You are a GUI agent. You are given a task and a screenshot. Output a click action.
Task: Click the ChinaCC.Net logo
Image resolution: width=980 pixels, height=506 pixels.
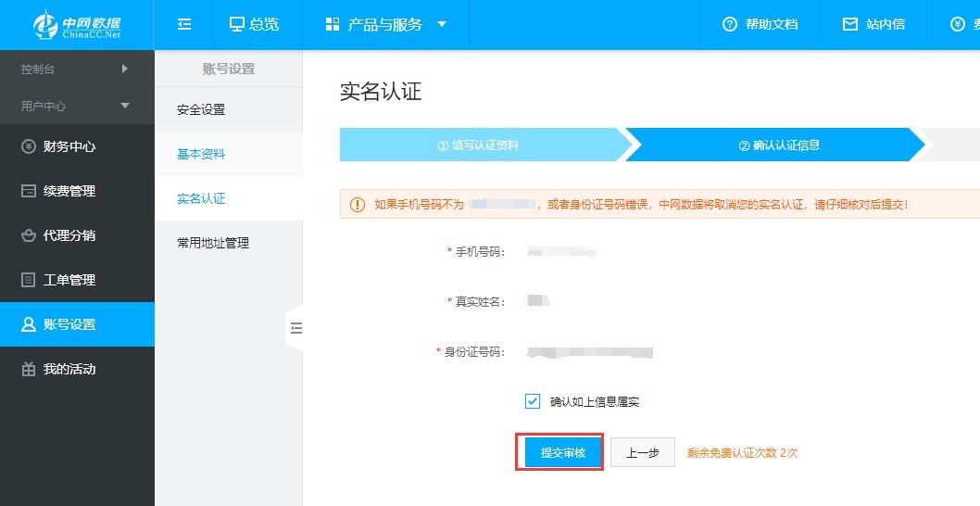pos(76,25)
